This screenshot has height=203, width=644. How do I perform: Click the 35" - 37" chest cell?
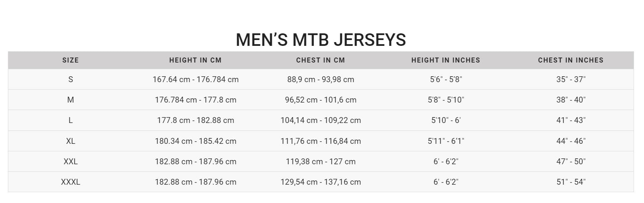point(571,79)
